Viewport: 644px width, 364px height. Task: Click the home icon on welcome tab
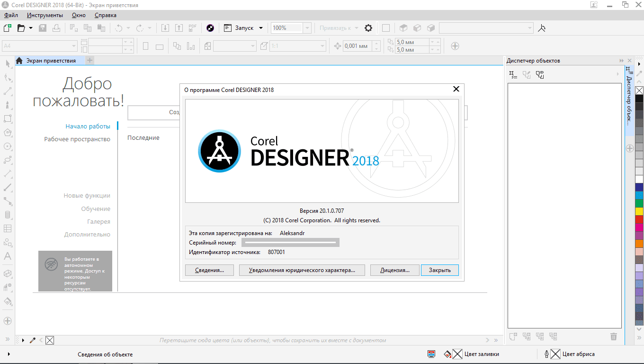point(19,61)
